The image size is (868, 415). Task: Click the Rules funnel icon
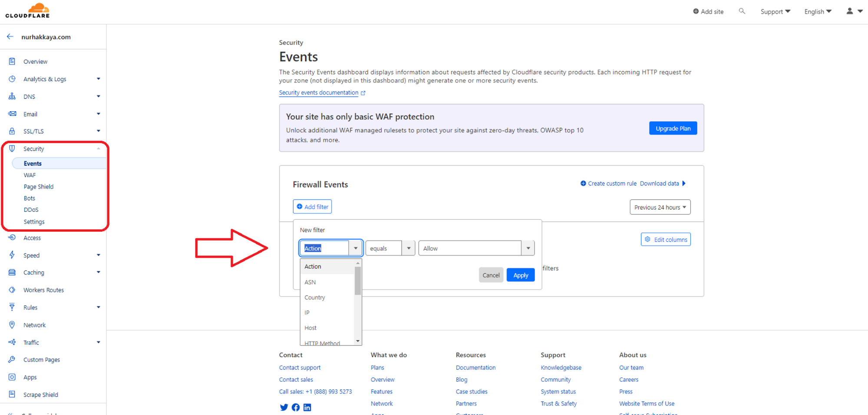pos(12,307)
